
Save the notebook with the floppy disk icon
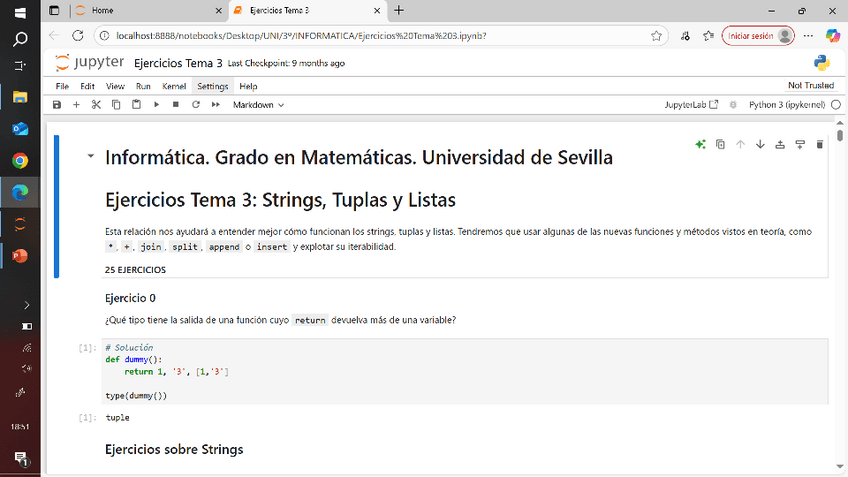(57, 104)
